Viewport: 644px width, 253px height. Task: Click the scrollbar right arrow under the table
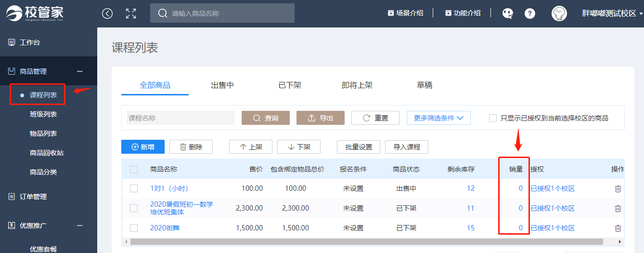pos(621,241)
